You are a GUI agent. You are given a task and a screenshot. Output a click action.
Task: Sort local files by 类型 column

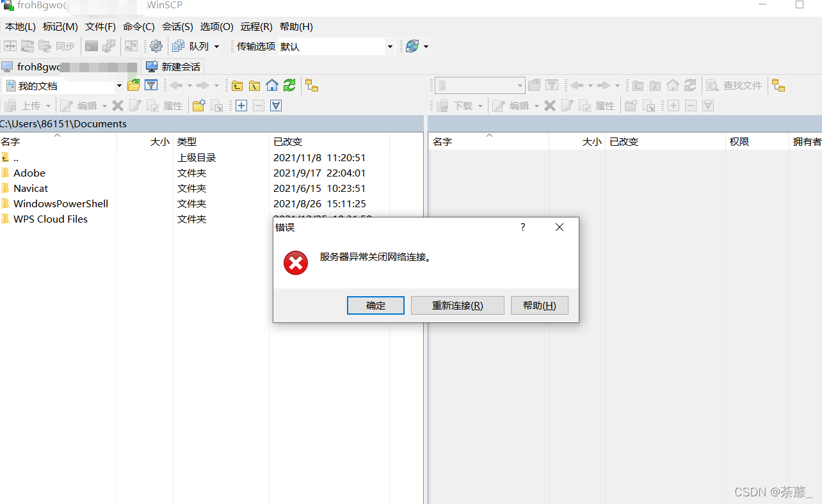(221, 141)
